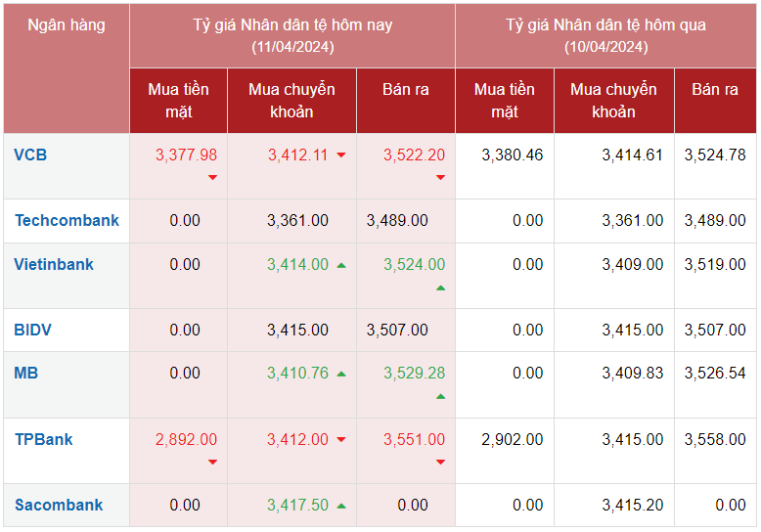Image resolution: width=761 pixels, height=532 pixels.
Task: Click today's 'Mua chuyển khoản' column header
Action: 291,100
